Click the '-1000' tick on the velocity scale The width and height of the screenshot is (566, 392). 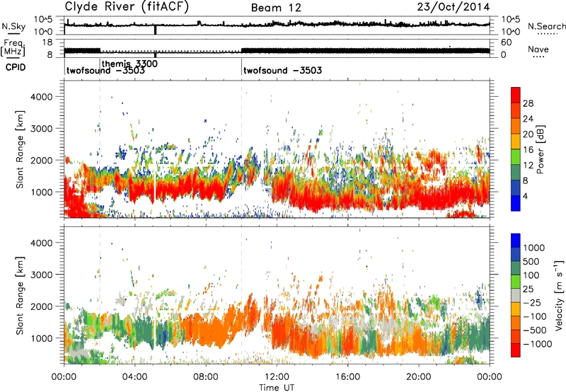click(x=537, y=344)
